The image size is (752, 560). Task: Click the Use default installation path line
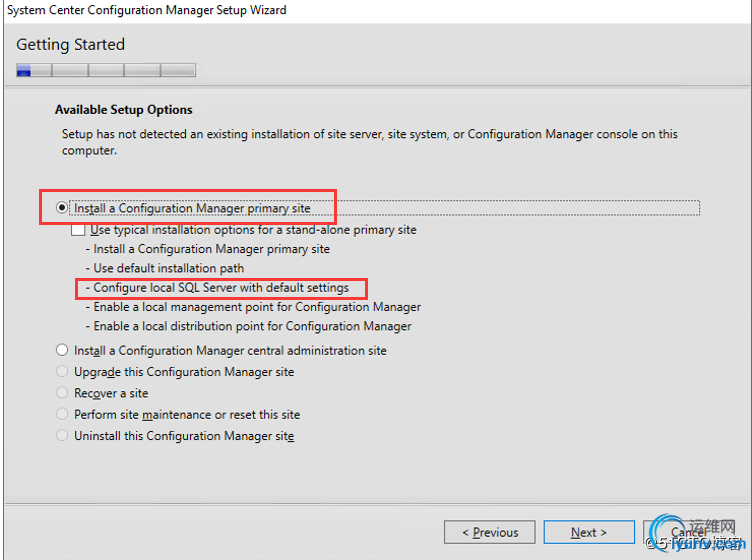tap(165, 268)
